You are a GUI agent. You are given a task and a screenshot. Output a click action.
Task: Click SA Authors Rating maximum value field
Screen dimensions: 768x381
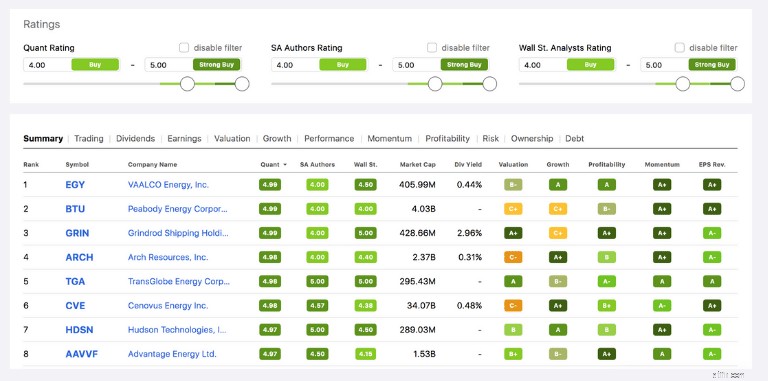[441, 65]
